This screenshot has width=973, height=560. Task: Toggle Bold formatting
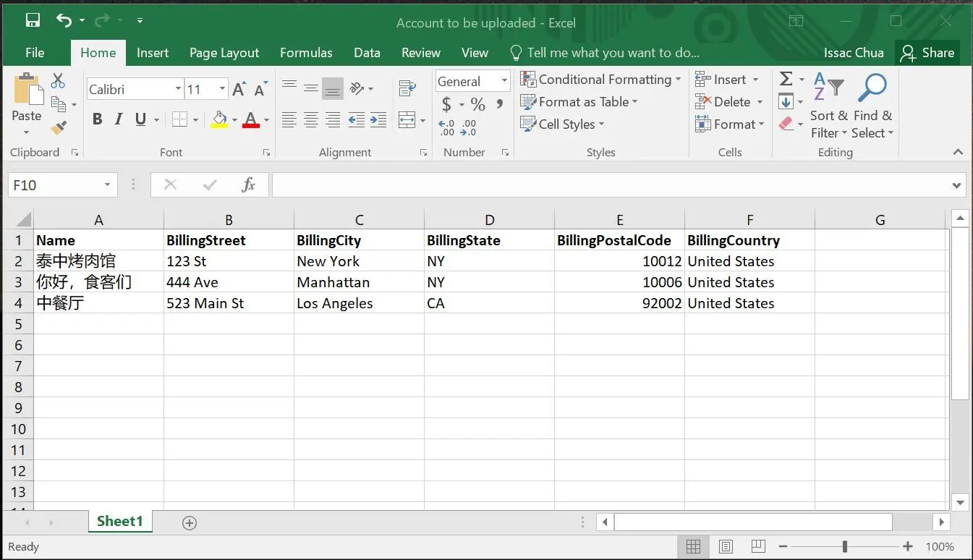coord(97,119)
